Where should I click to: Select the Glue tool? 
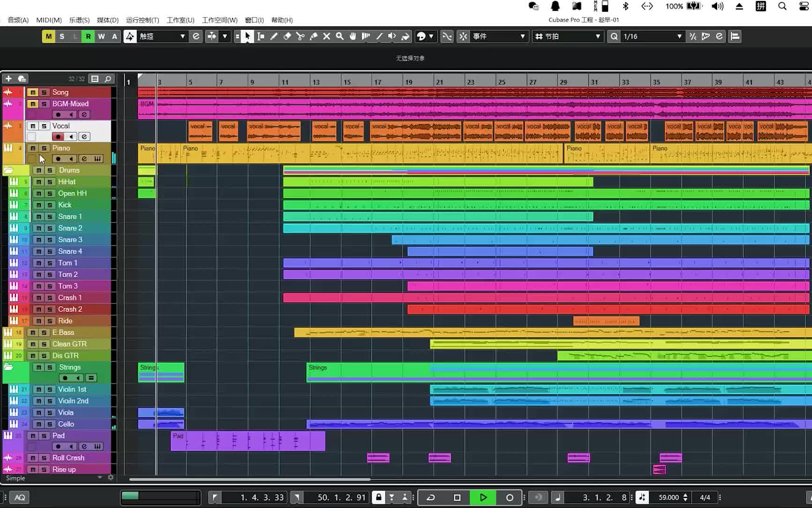(x=313, y=36)
